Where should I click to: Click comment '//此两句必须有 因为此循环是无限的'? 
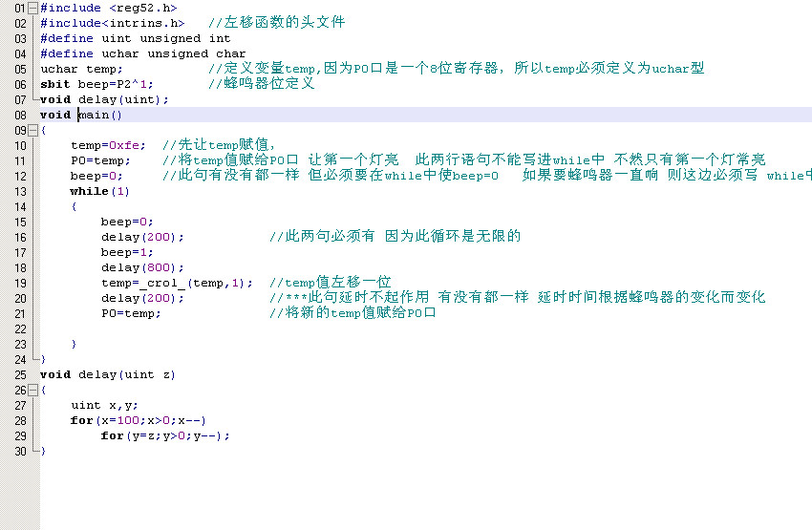395,236
